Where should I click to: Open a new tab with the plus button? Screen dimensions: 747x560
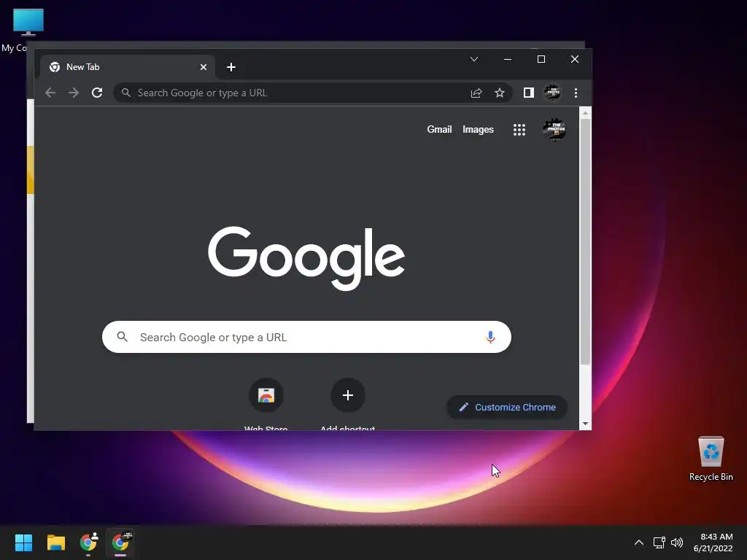(x=231, y=67)
